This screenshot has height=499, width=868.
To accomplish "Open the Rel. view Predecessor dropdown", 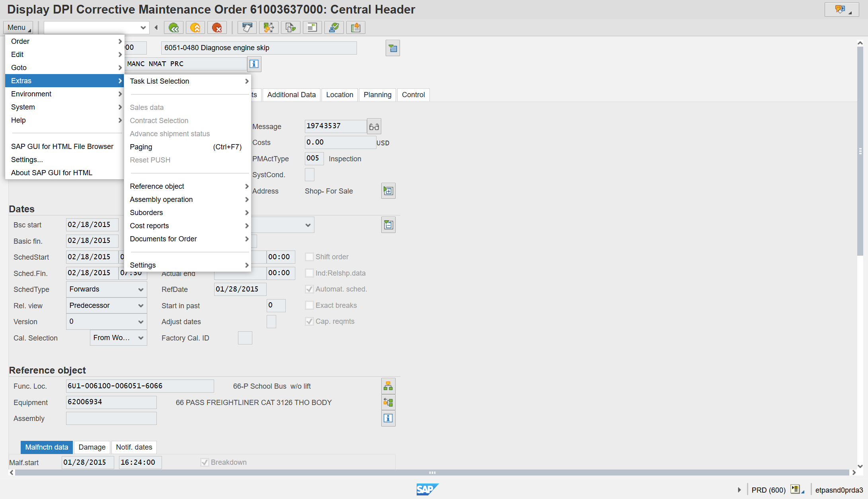I will click(106, 305).
